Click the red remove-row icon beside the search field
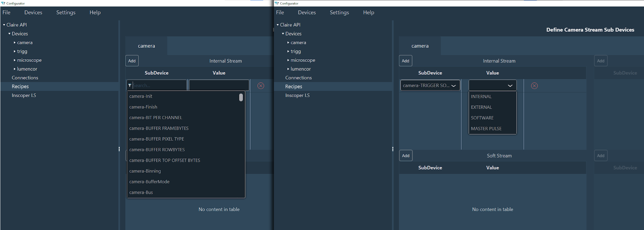 261,86
